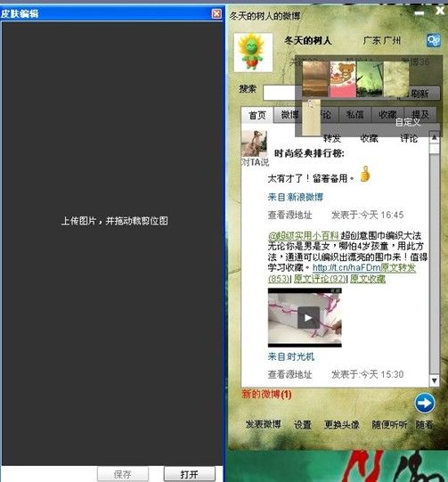
Task: Switch to the 提及 tab
Action: [x=420, y=115]
